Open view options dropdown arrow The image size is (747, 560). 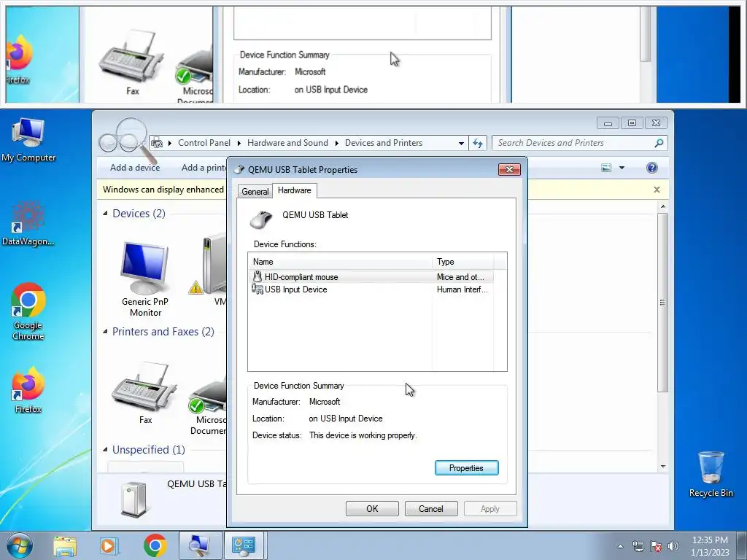pos(622,168)
